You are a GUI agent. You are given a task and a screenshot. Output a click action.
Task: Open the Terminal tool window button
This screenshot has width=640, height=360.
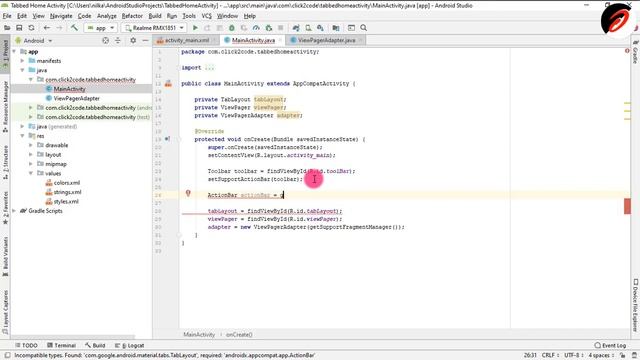pyautogui.click(x=61, y=345)
